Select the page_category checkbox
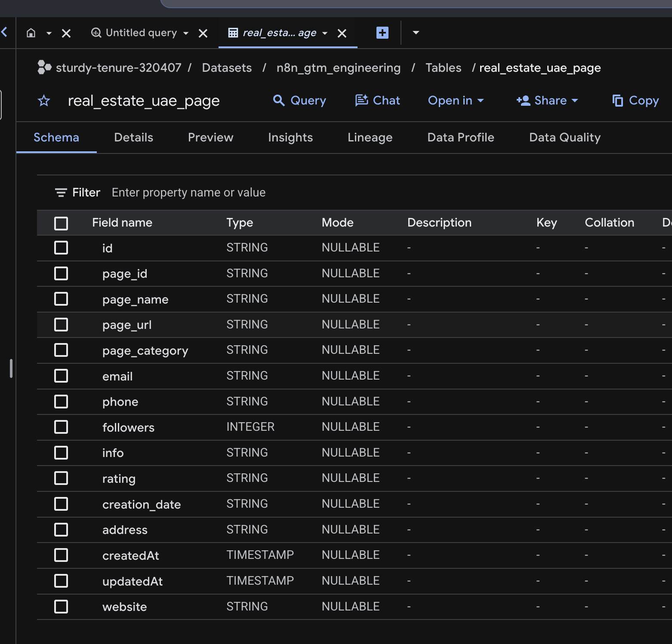672x644 pixels. (x=61, y=350)
